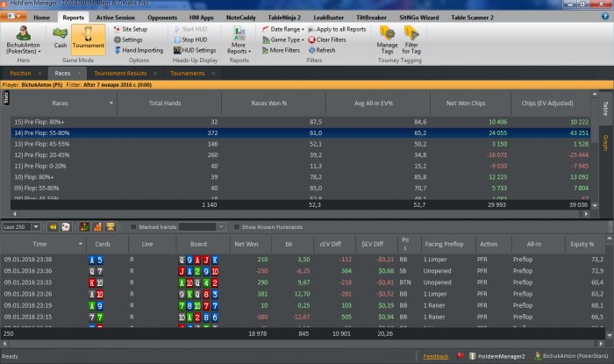Open the Table Scanner 2 tab

coord(472,18)
